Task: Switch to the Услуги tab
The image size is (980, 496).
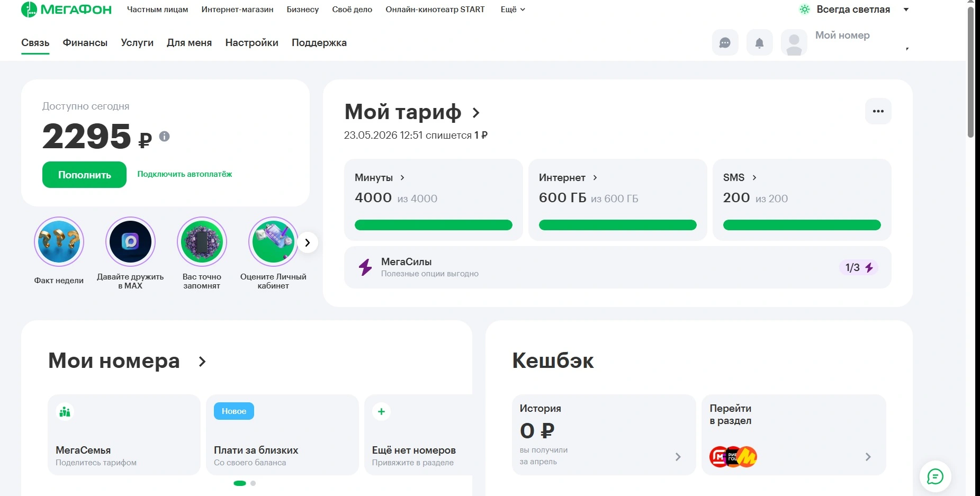Action: coord(137,43)
